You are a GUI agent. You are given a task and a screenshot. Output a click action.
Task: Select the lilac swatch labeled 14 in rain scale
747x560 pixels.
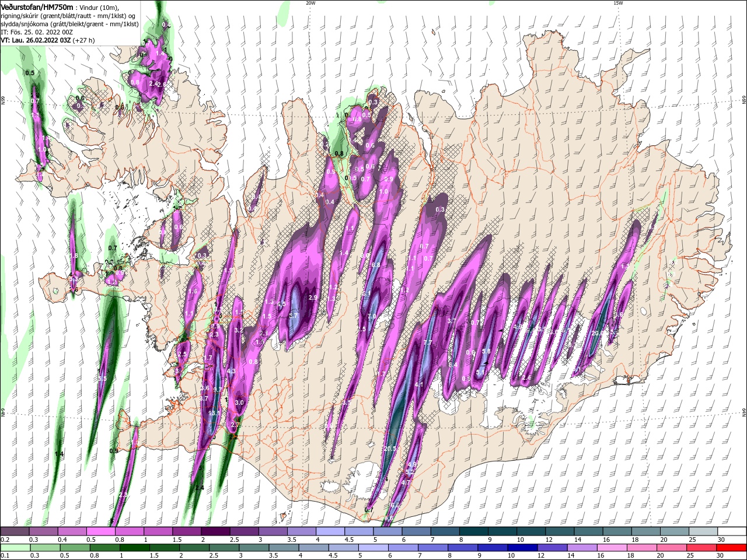pyautogui.click(x=582, y=548)
